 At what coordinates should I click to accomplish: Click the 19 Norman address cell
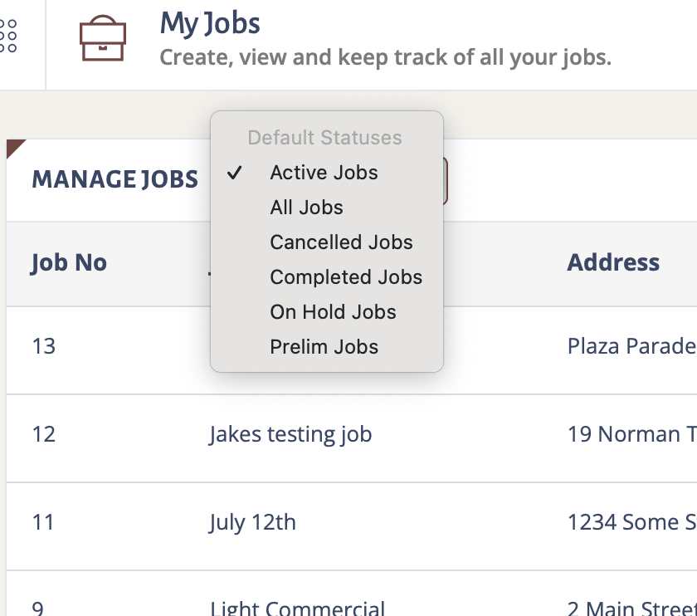click(x=631, y=434)
